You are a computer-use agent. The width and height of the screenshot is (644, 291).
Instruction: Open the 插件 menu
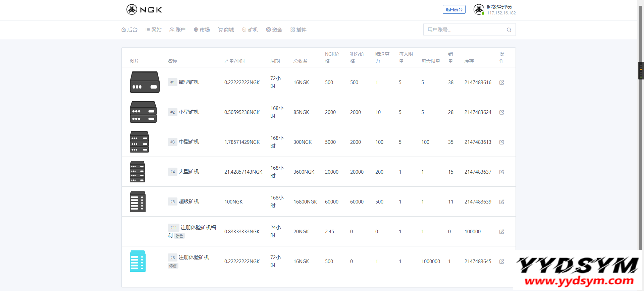pyautogui.click(x=298, y=30)
